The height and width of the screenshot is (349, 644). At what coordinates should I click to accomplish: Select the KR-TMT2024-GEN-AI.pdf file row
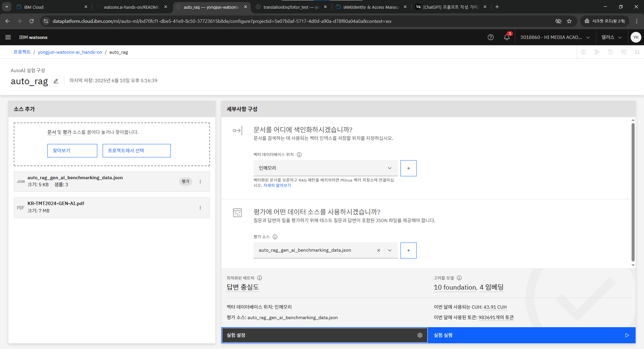(112, 208)
